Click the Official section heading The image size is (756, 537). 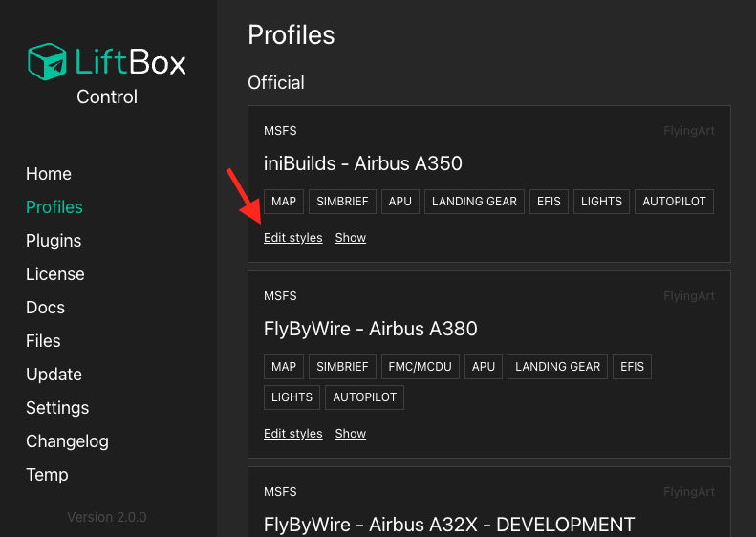point(276,83)
